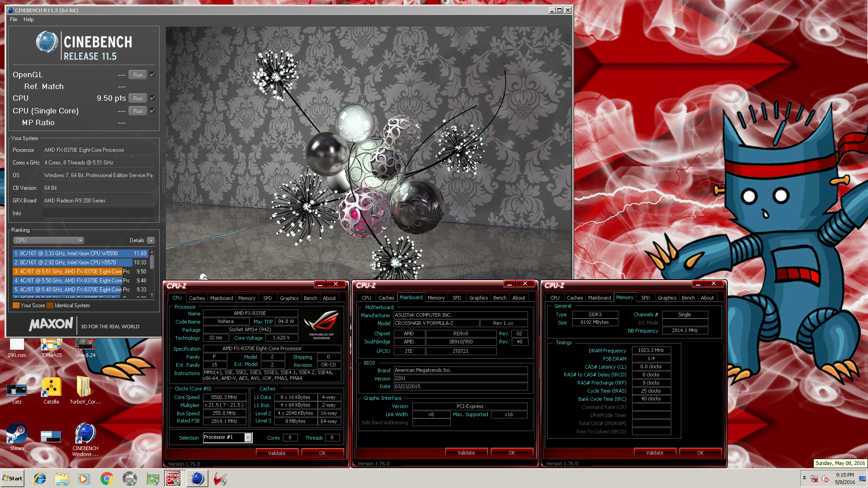This screenshot has width=868, height=488.
Task: Run the CPU (Single Core) benchmark
Action: point(138,111)
